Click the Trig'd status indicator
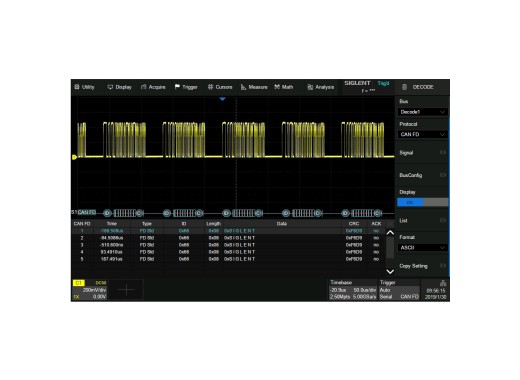This screenshot has width=520, height=380. pos(383,83)
